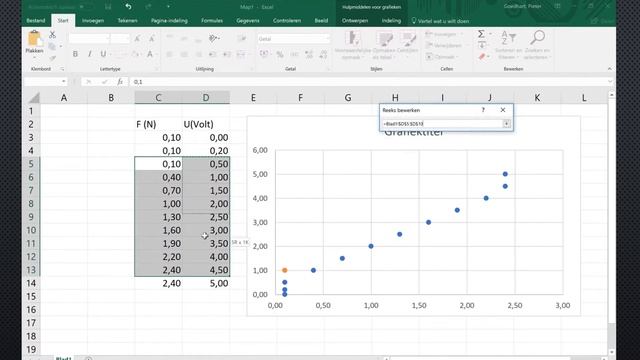Click Zoeken en selecteren magnifier icon
The image size is (640, 360).
pyautogui.click(x=537, y=38)
